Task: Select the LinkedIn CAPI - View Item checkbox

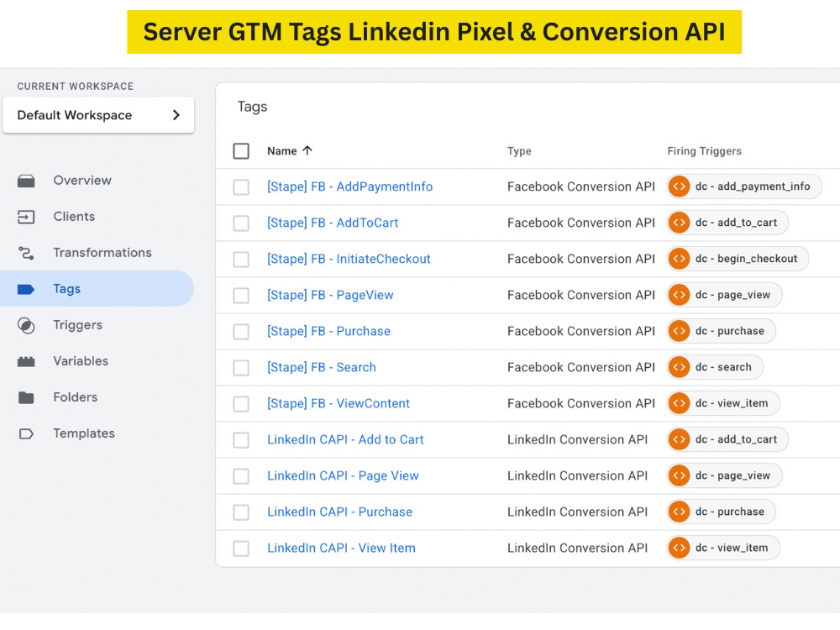Action: 241,548
